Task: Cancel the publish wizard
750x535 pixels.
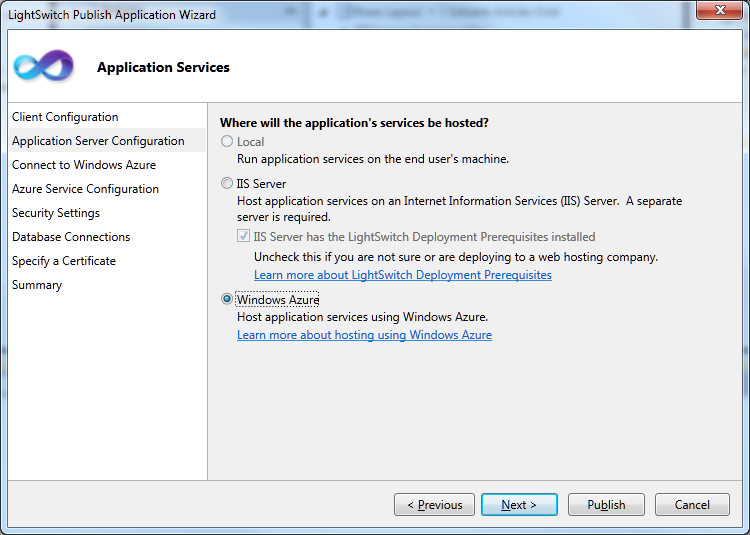Action: click(692, 504)
